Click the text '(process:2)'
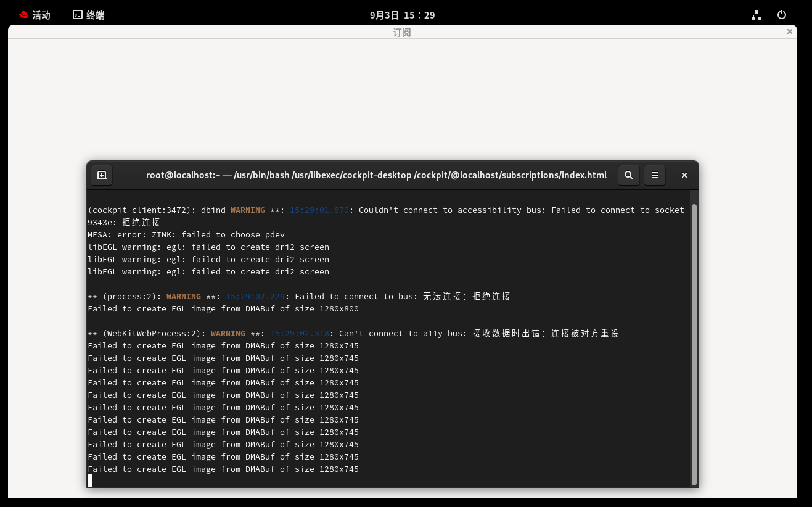 click(x=129, y=297)
